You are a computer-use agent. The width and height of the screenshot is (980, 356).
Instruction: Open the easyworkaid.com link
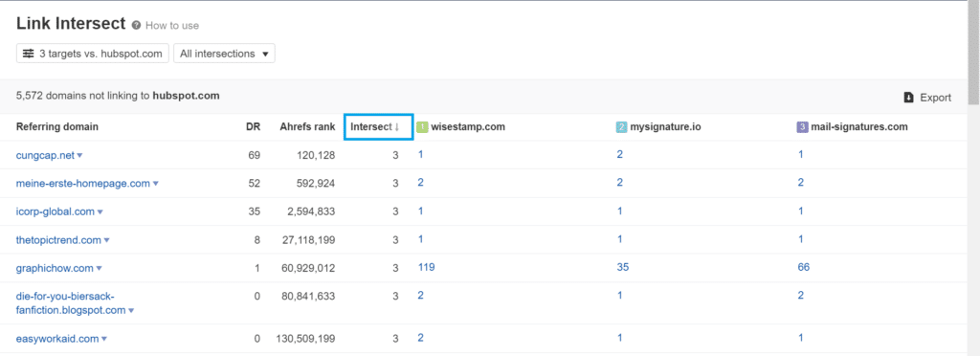tap(56, 339)
